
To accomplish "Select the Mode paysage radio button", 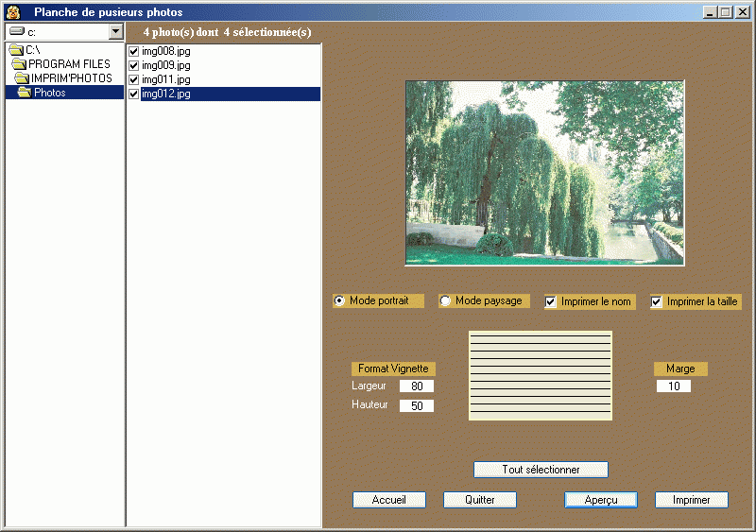I will (x=445, y=300).
